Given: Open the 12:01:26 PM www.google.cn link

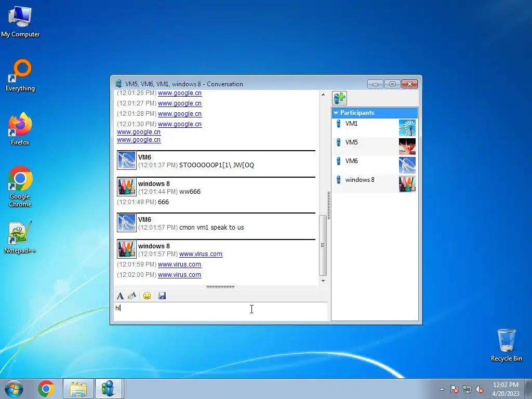Looking at the screenshot, I should (x=180, y=93).
